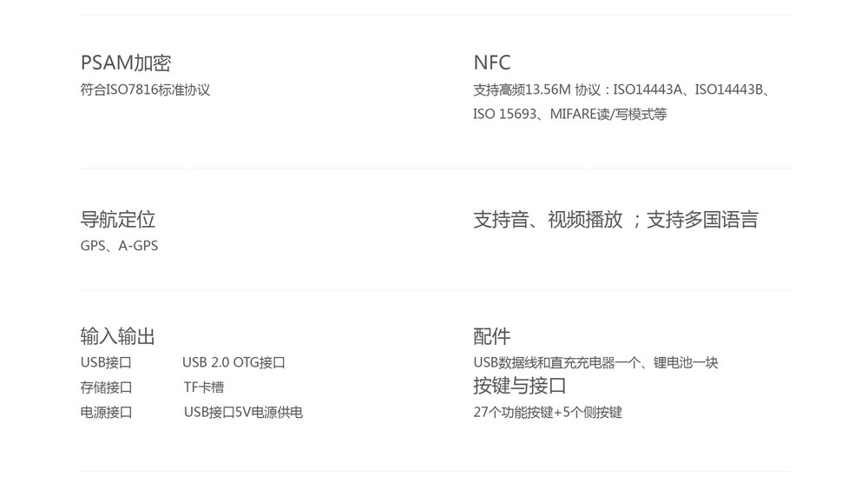The width and height of the screenshot is (868, 490).
Task: Click the PSAM加密 heading
Action: click(126, 63)
